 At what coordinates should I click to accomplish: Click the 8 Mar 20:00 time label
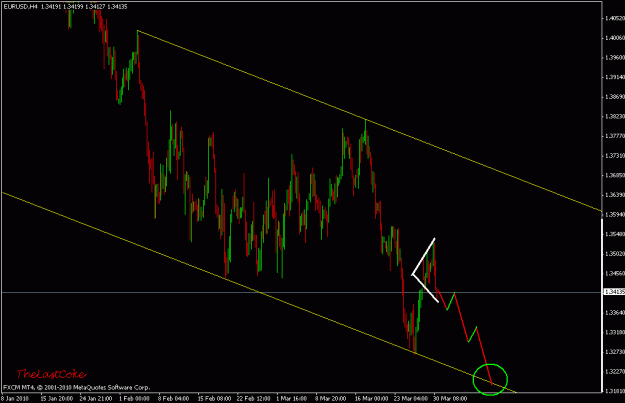tap(330, 399)
